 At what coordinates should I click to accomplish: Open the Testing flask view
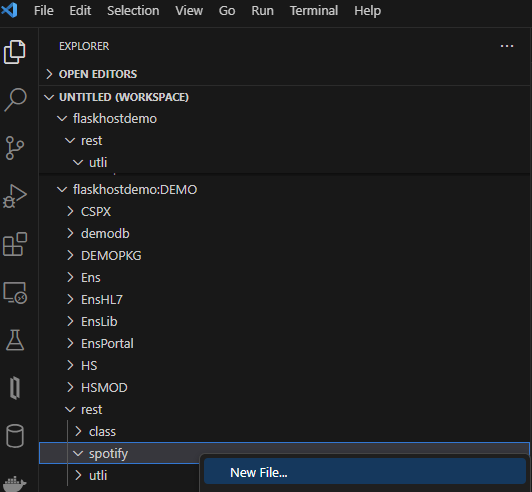[x=15, y=340]
